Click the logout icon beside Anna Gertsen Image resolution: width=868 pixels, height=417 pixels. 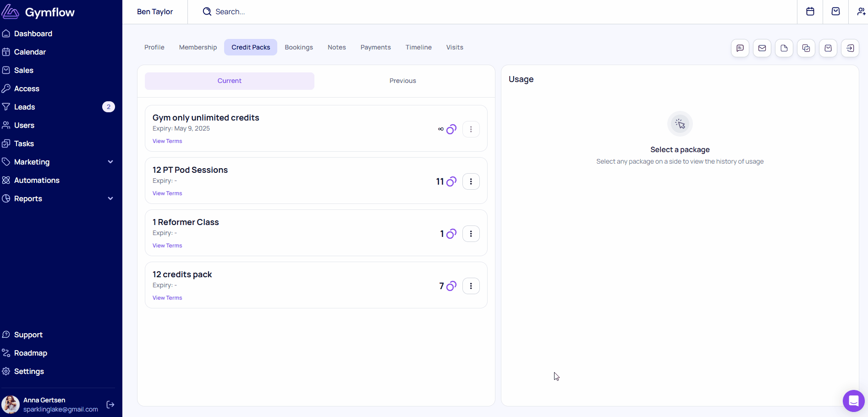110,404
